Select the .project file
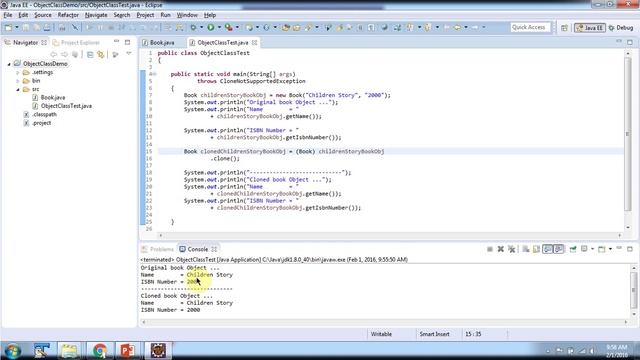 41,123
